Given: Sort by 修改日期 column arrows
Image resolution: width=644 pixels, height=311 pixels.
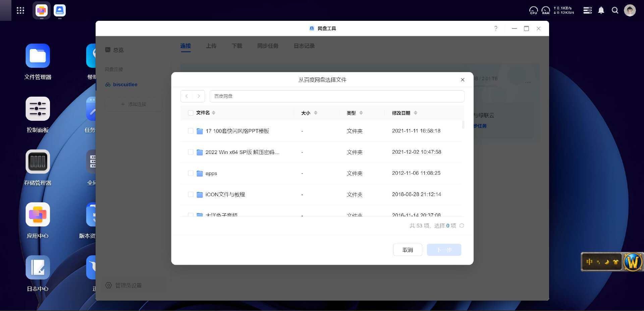Looking at the screenshot, I should (416, 113).
